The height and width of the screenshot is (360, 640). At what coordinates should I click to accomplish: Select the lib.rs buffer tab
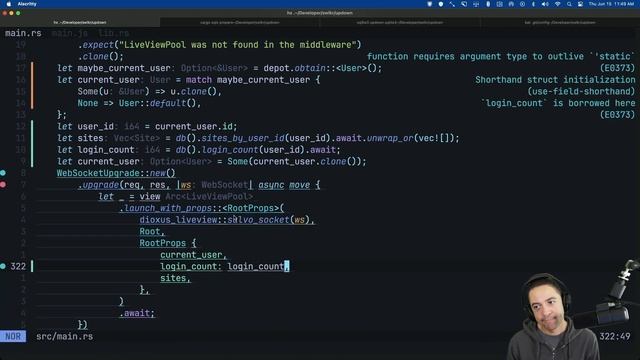pos(113,33)
